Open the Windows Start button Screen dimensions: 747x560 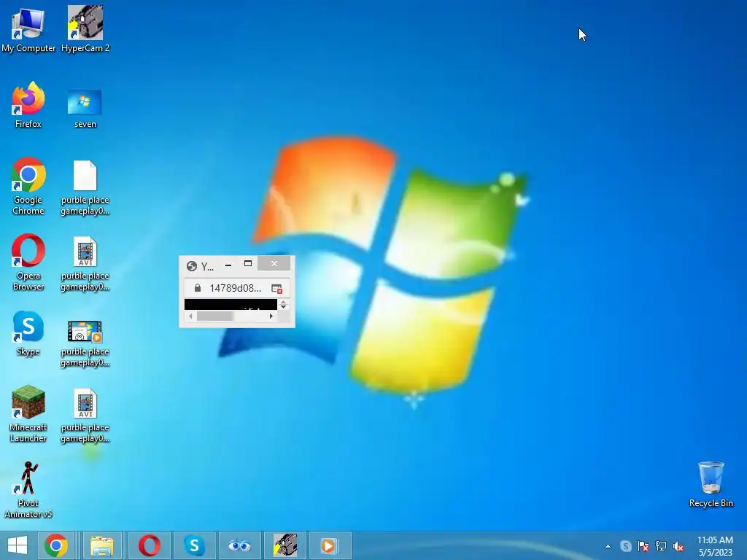tap(18, 545)
